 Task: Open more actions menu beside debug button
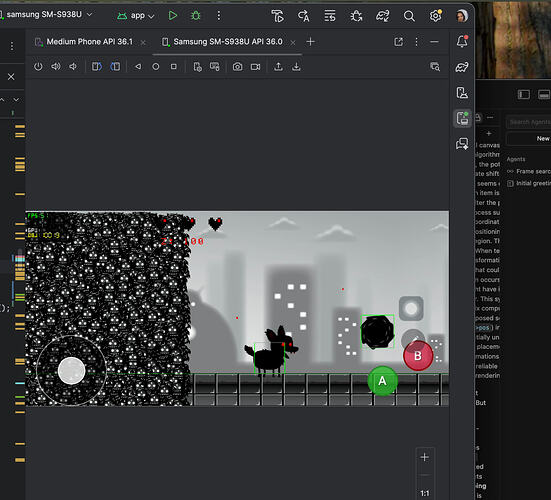point(219,15)
